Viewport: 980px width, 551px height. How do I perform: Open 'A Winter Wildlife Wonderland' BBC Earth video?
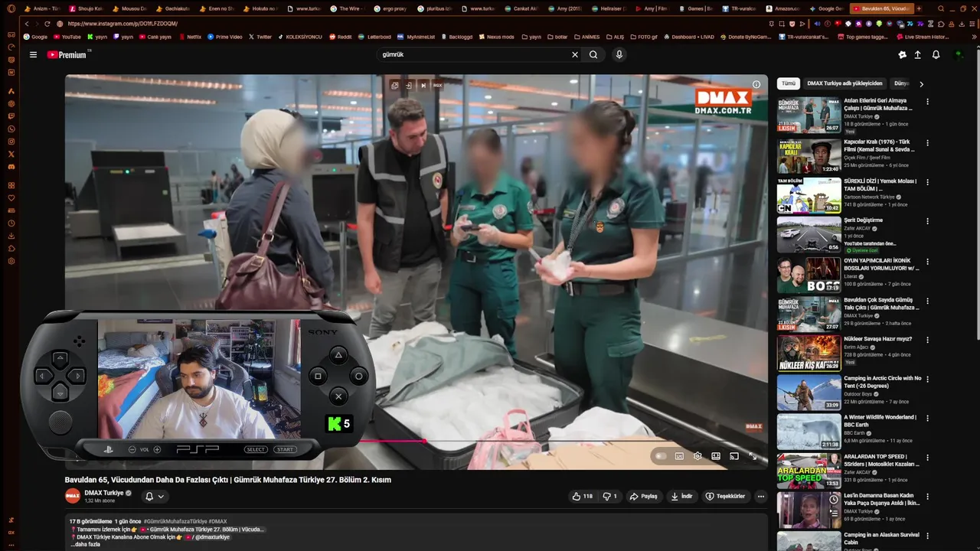(880, 421)
